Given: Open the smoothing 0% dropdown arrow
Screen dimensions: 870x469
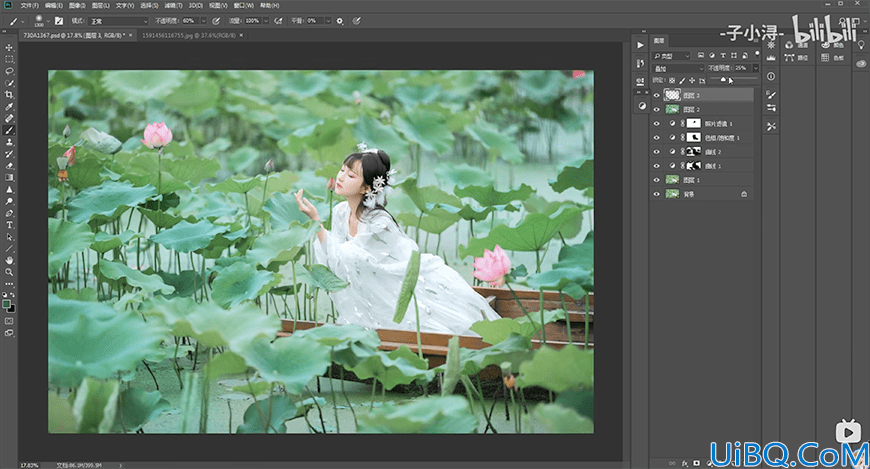Looking at the screenshot, I should tap(328, 21).
